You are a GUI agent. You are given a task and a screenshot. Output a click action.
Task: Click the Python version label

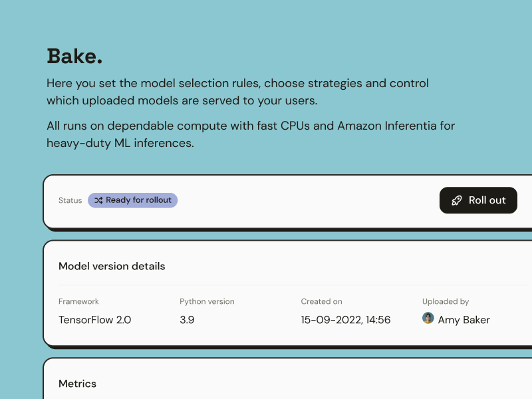click(x=207, y=301)
